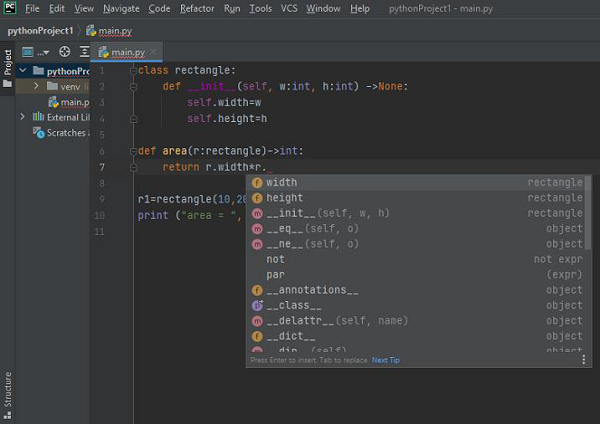Open the Refactor menu

point(197,9)
